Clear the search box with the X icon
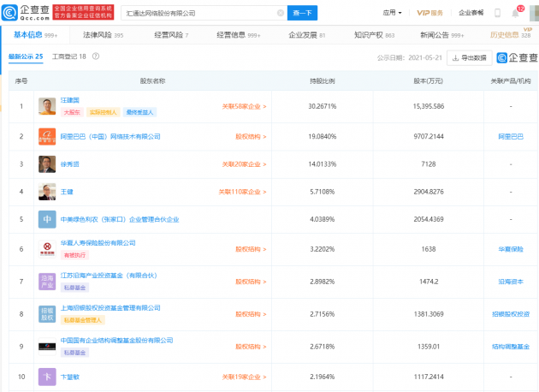Screen dimensions: 539x392 [281, 13]
